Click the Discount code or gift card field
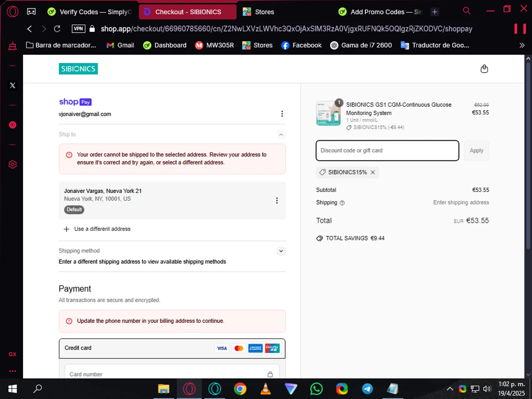Image resolution: width=532 pixels, height=399 pixels. coord(387,150)
